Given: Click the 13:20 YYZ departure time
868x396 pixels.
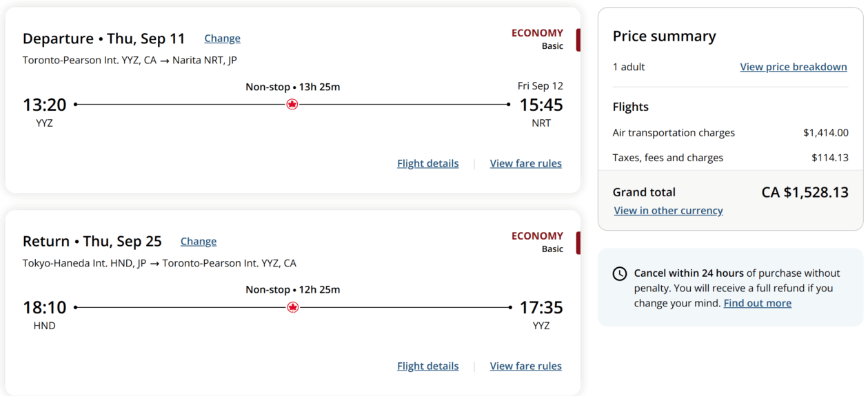Looking at the screenshot, I should [x=45, y=105].
